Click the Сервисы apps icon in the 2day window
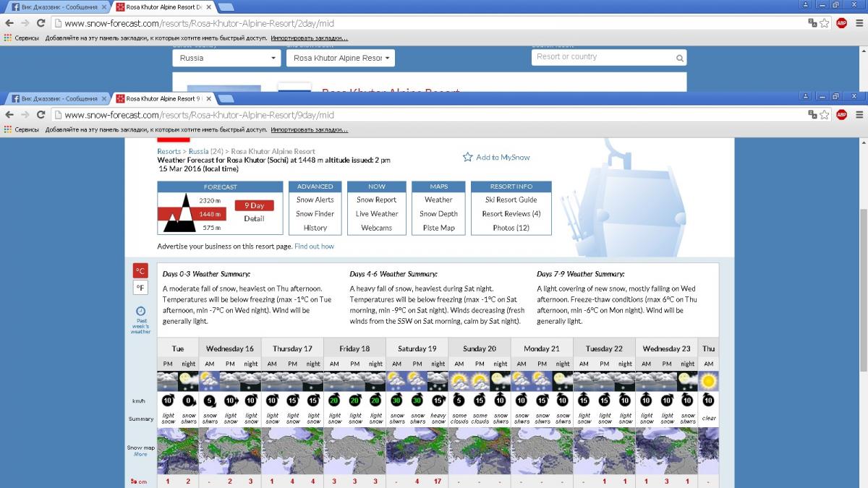 point(8,38)
